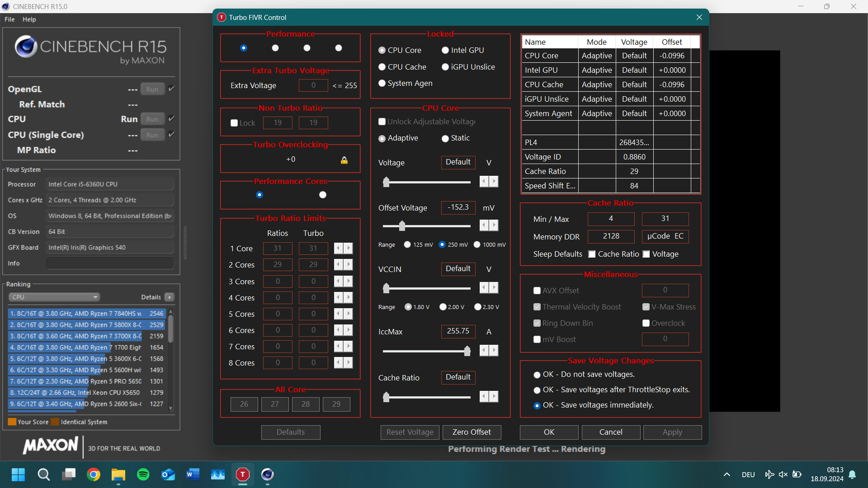
Task: Open the Help menu
Action: 29,19
